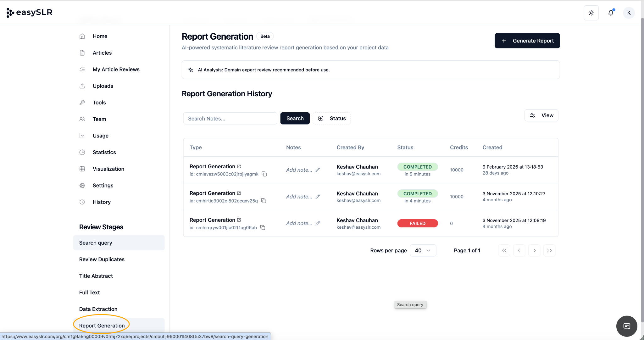This screenshot has height=340, width=644.
Task: Copy the ID of the failed report
Action: point(263,227)
